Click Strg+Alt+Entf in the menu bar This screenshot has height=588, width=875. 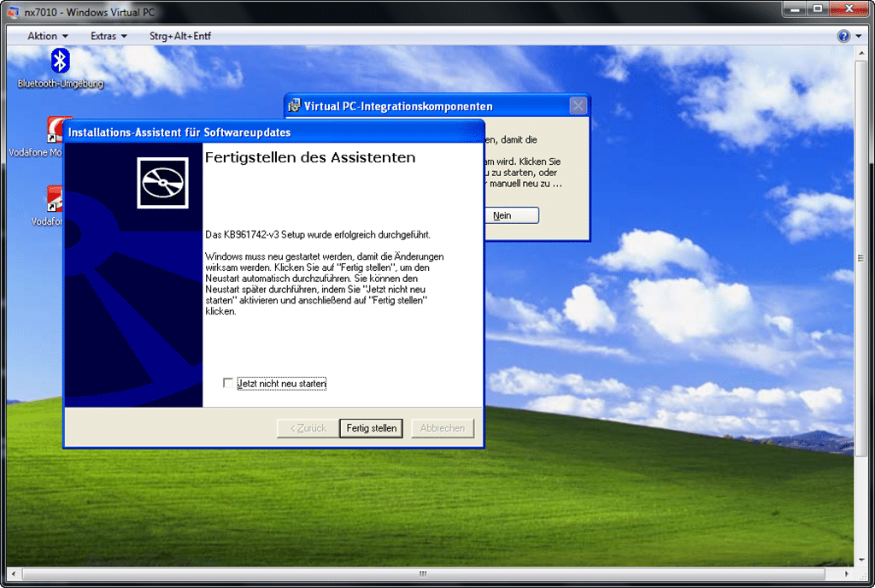tap(180, 36)
